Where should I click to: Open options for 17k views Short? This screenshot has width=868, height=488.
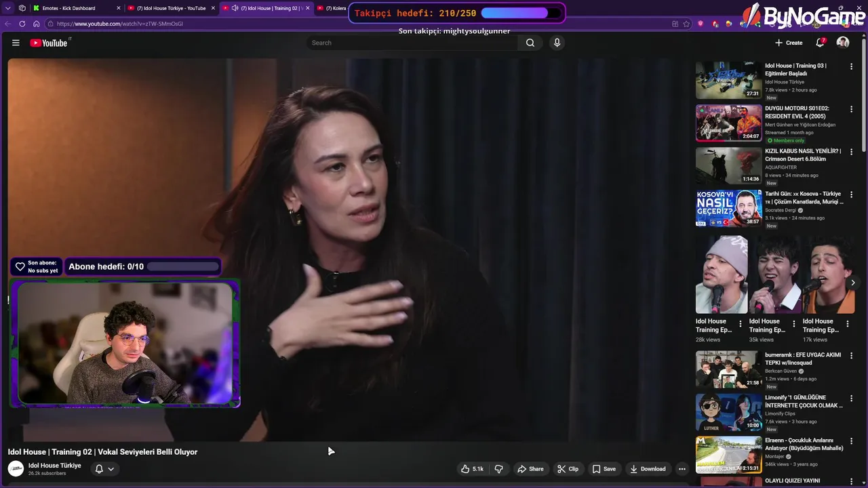[848, 324]
